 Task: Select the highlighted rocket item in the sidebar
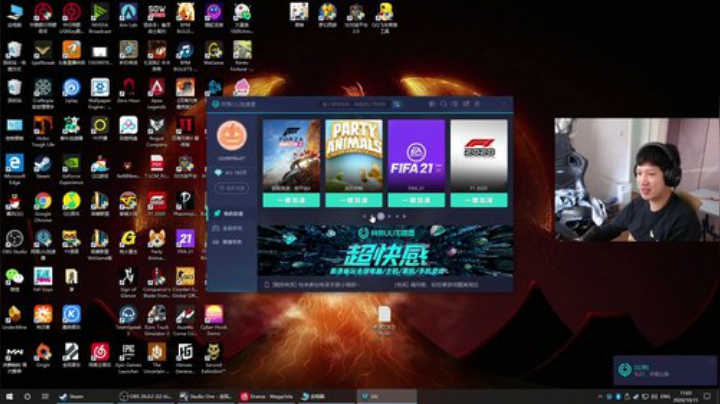tap(231, 213)
